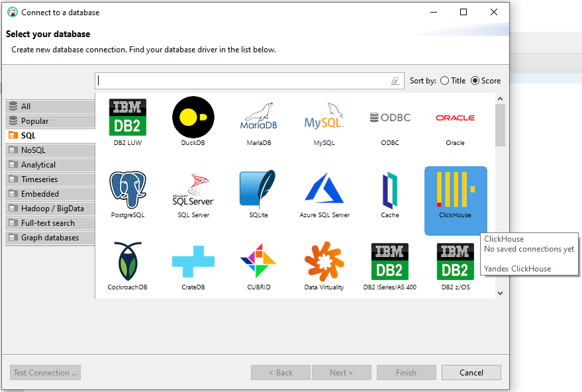Show All database categories
This screenshot has height=392, width=582.
50,107
